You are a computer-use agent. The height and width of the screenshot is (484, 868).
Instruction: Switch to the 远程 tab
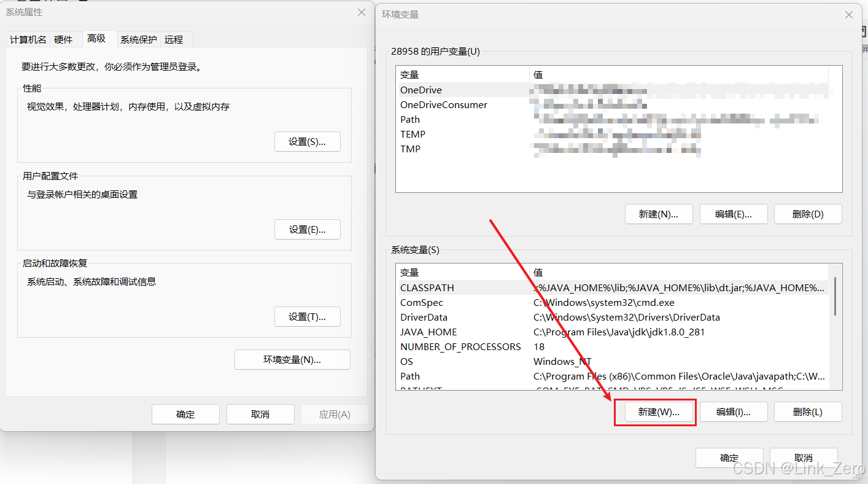pos(175,39)
